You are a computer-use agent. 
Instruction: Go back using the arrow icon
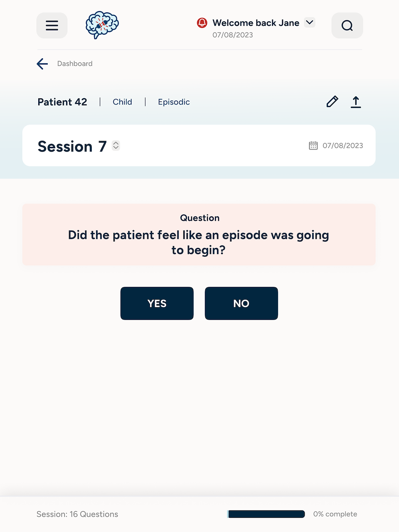click(x=42, y=64)
